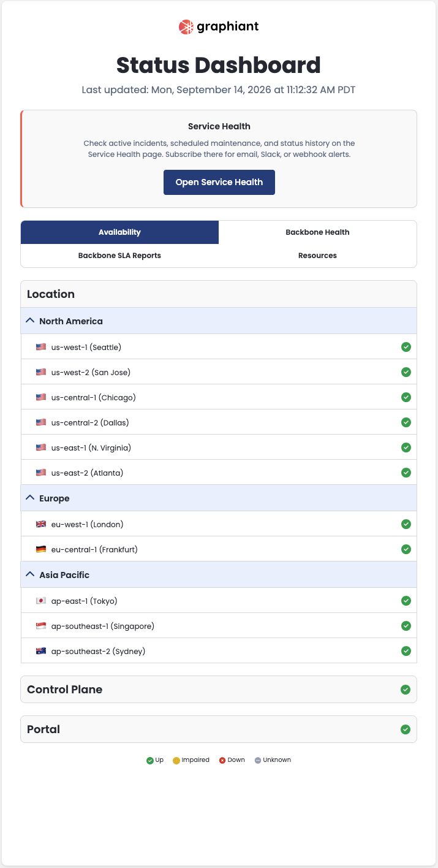Click the Location section heading
The height and width of the screenshot is (868, 438).
tap(51, 294)
